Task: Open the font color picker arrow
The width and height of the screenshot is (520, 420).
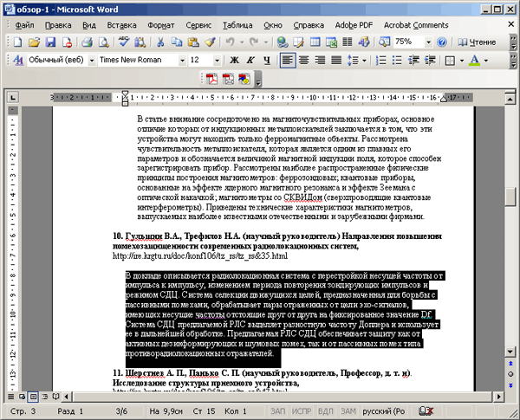Action: [485, 61]
